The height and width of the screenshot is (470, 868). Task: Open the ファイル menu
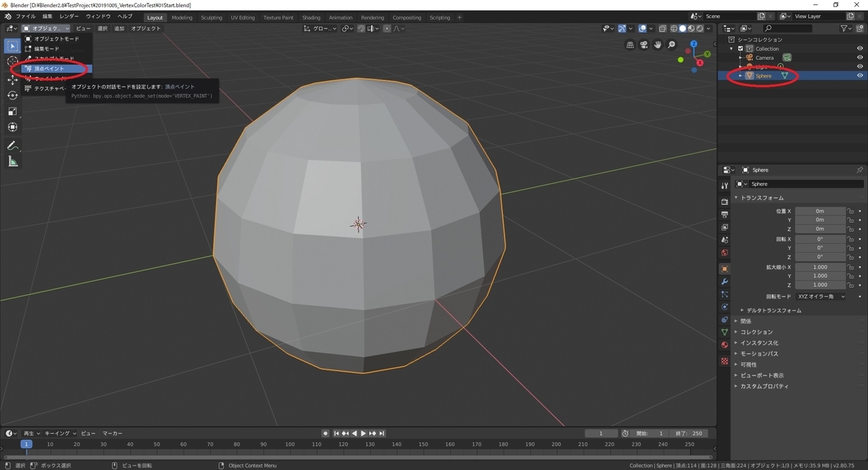coord(25,17)
